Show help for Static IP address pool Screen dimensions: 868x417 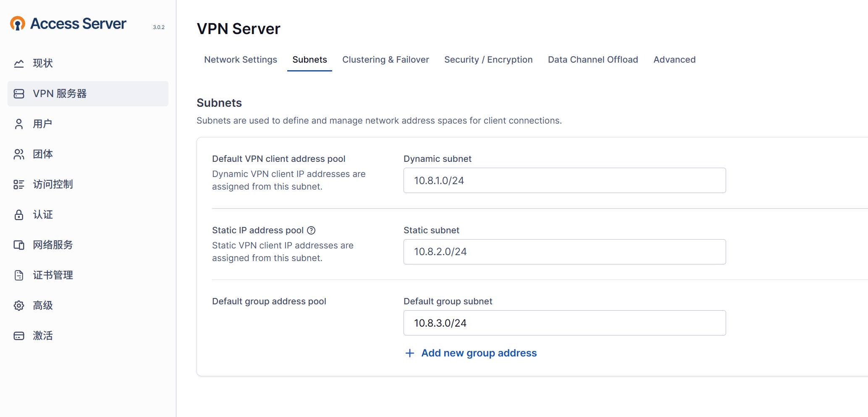pos(311,230)
